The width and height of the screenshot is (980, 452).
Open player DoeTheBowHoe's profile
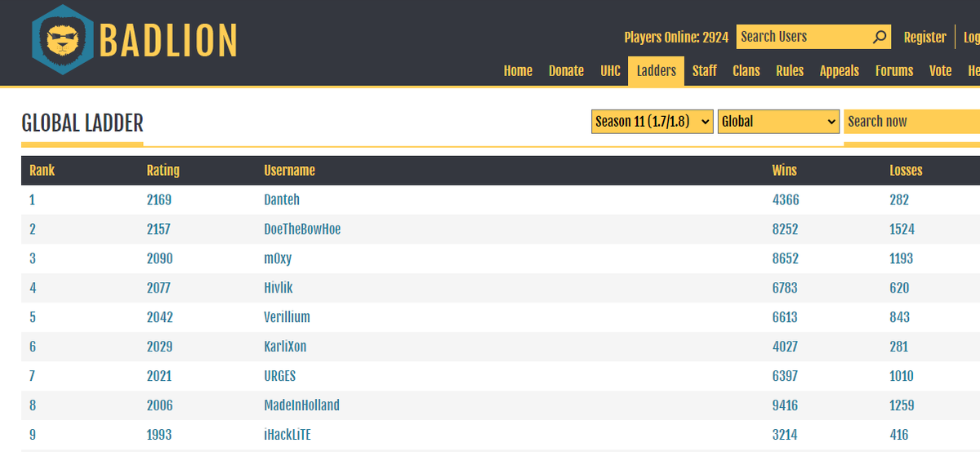tap(302, 229)
